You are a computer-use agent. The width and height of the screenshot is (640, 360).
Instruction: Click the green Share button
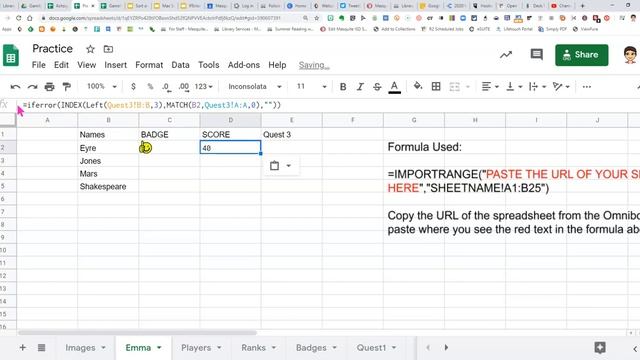point(582,55)
